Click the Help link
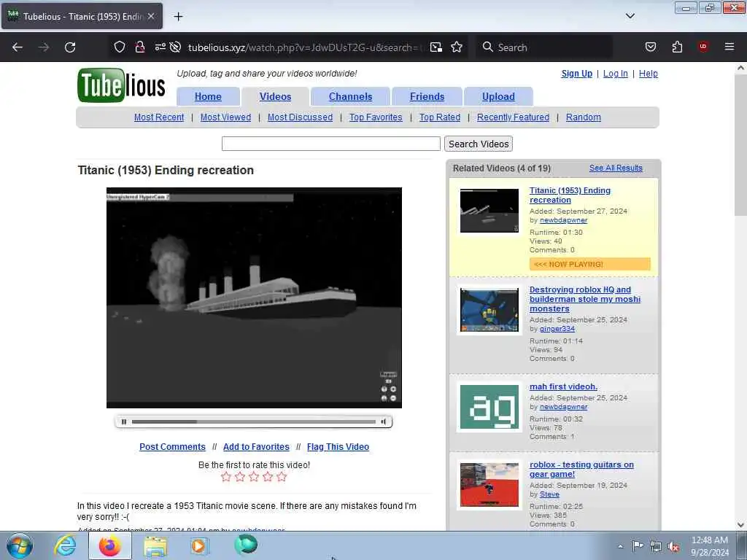This screenshot has height=560, width=747. 649,74
